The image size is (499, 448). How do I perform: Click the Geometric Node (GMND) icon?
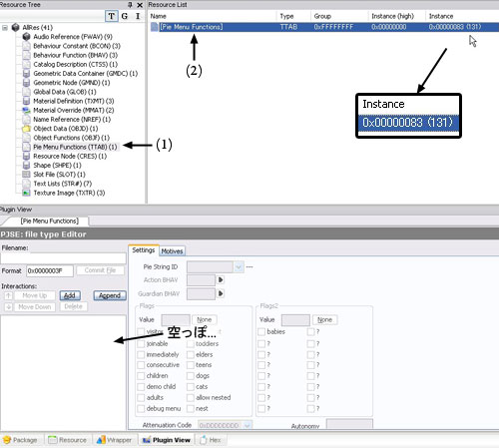click(x=26, y=83)
